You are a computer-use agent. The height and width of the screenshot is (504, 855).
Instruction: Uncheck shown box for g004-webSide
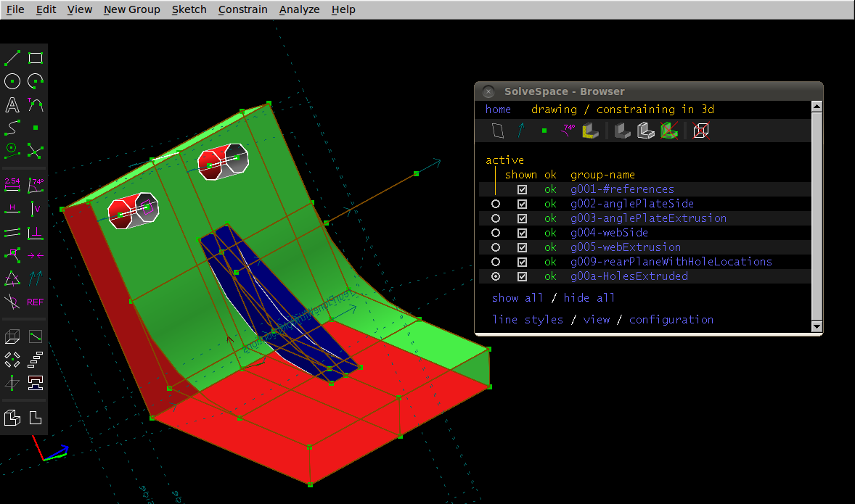(522, 233)
